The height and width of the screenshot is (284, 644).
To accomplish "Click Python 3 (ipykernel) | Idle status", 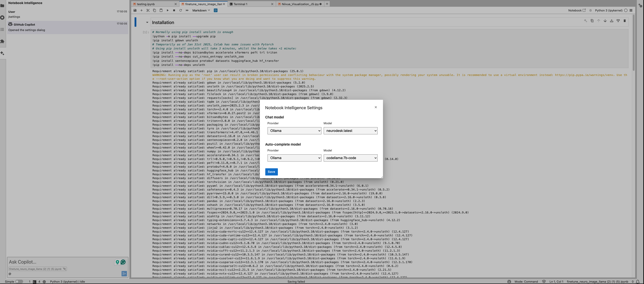I will [68, 282].
